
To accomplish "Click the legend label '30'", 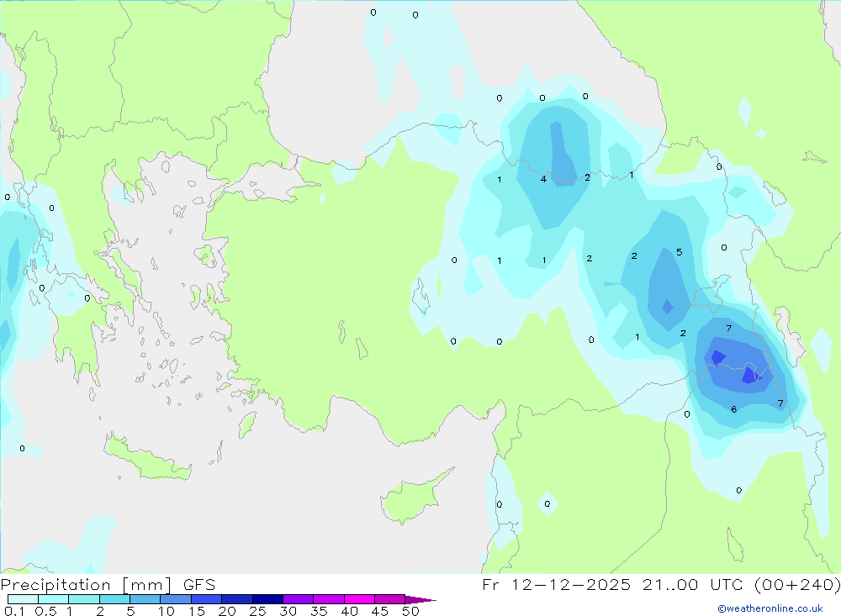I will pos(288,611).
